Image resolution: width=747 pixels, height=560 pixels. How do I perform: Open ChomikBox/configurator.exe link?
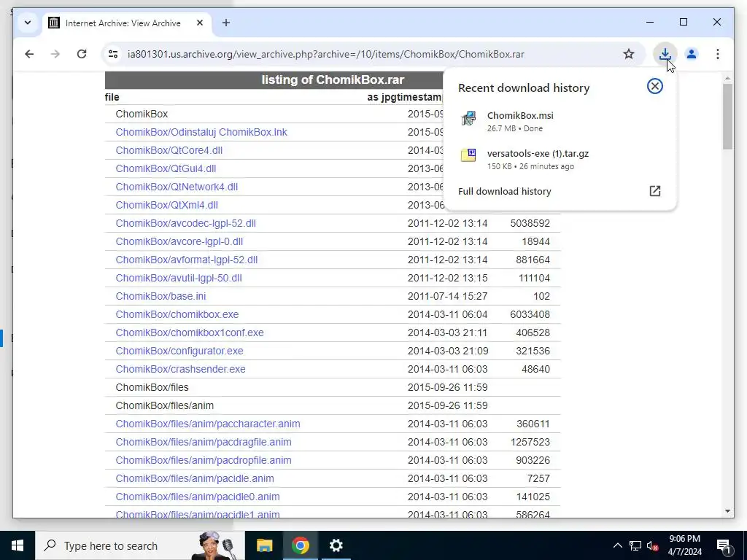[x=179, y=351]
